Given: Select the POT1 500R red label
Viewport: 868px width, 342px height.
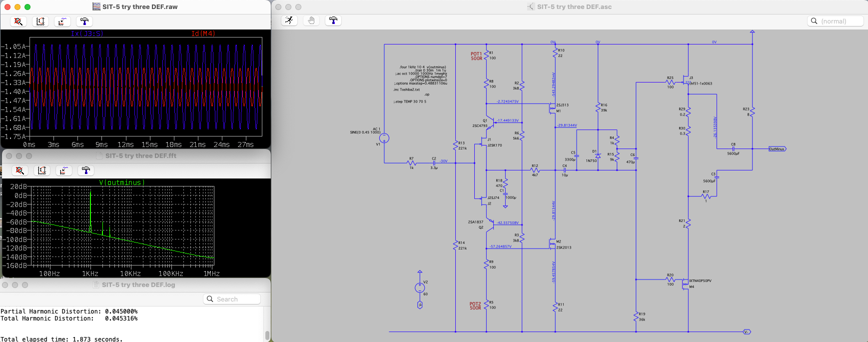Looking at the screenshot, I should (477, 56).
